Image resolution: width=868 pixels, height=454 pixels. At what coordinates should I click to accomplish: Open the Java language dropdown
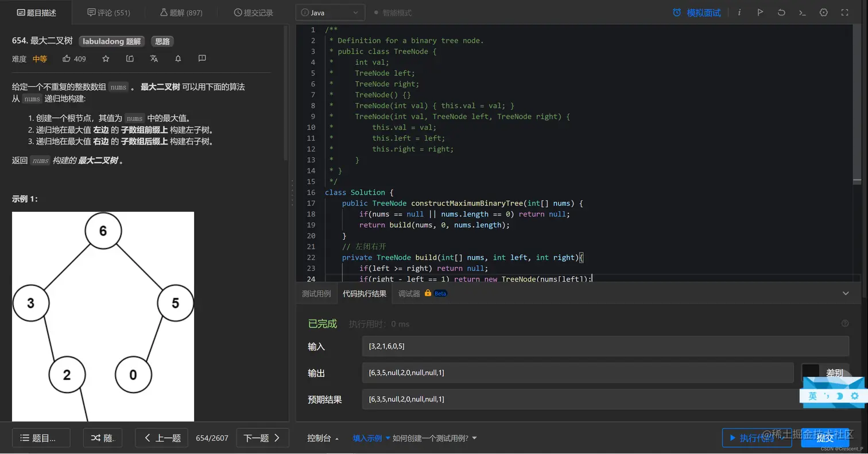pyautogui.click(x=330, y=12)
